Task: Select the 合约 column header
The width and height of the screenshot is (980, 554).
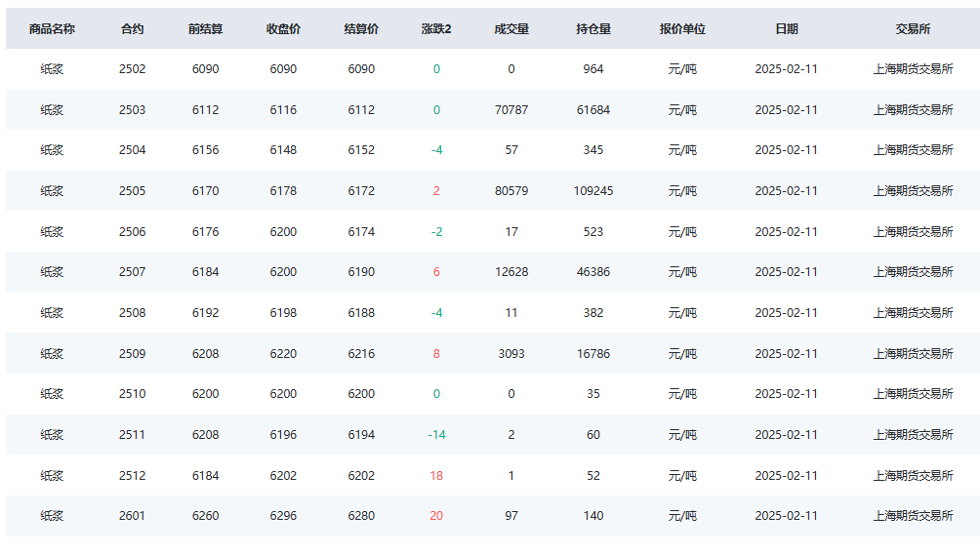Action: tap(133, 28)
